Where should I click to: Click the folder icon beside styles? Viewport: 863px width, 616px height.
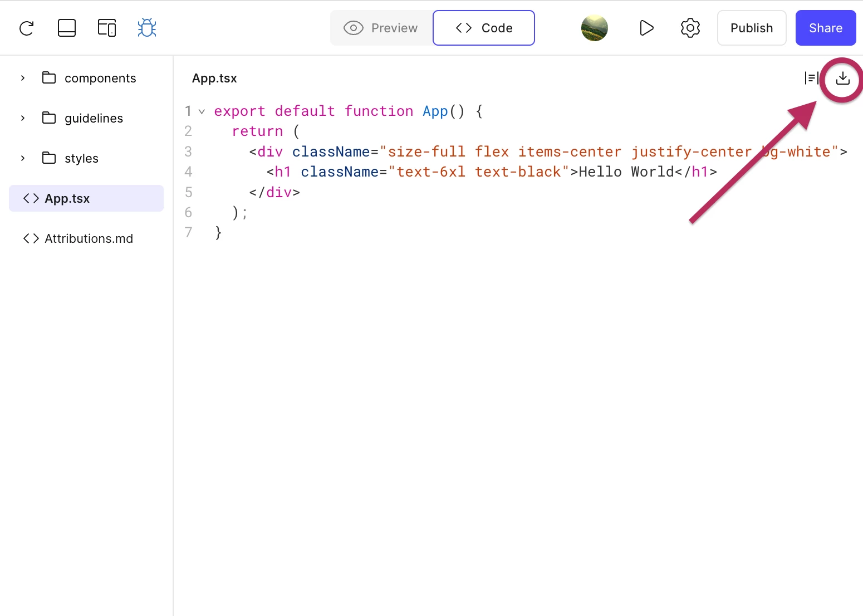49,158
